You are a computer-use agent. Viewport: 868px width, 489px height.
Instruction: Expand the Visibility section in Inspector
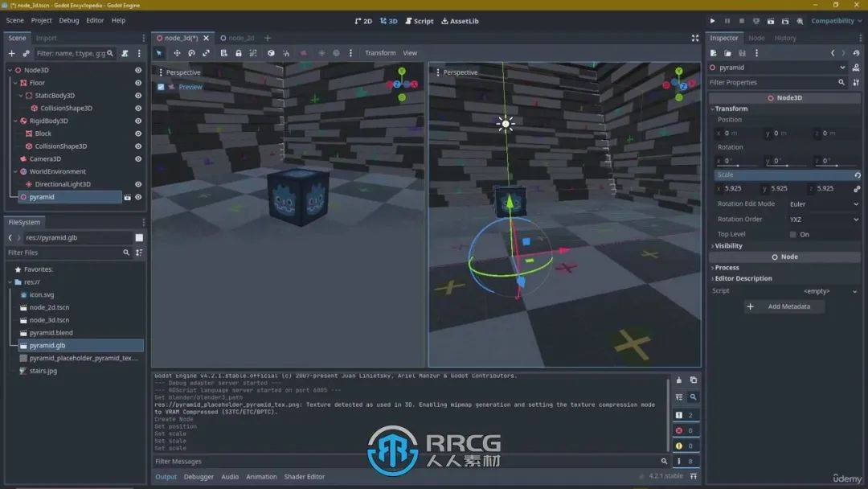click(x=729, y=246)
